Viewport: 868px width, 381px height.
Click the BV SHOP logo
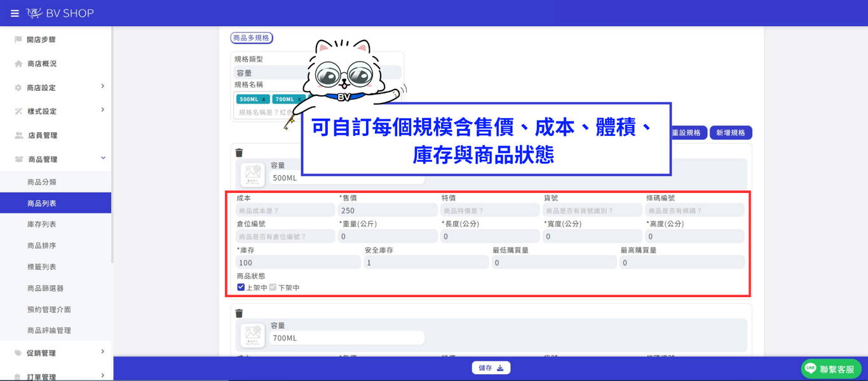click(60, 13)
